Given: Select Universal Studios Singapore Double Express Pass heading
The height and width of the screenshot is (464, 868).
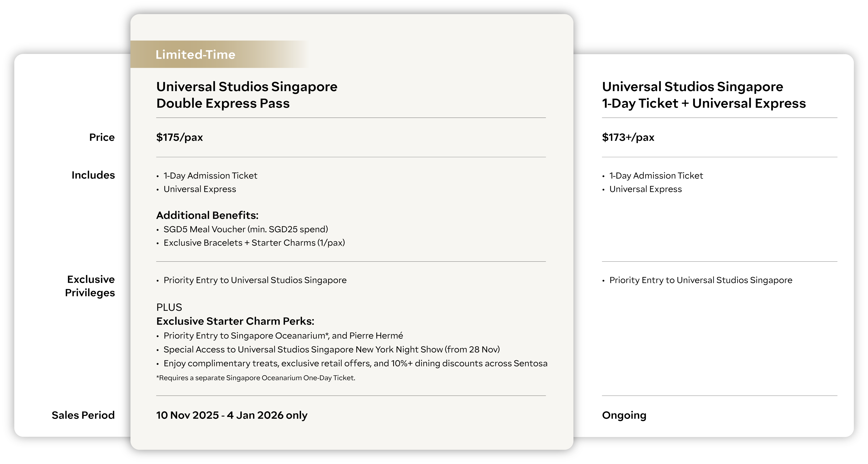Looking at the screenshot, I should [247, 95].
